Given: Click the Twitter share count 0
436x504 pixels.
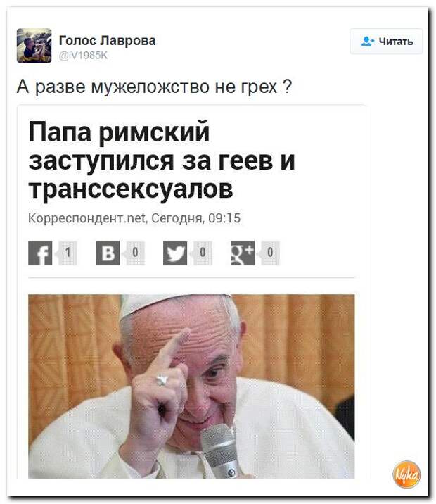Looking at the screenshot, I should point(203,253).
